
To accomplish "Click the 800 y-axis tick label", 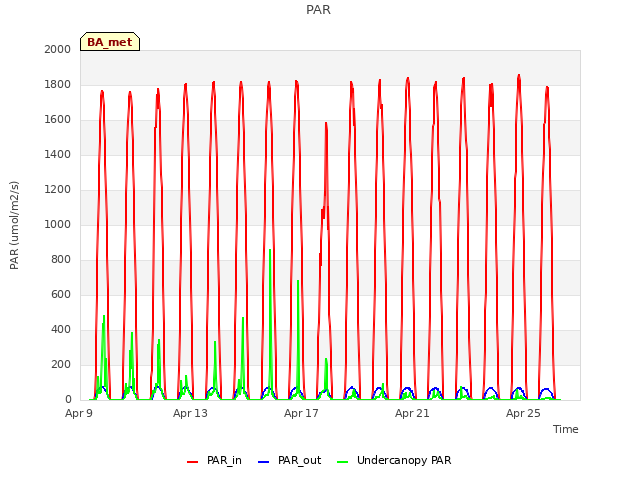I will [61, 260].
